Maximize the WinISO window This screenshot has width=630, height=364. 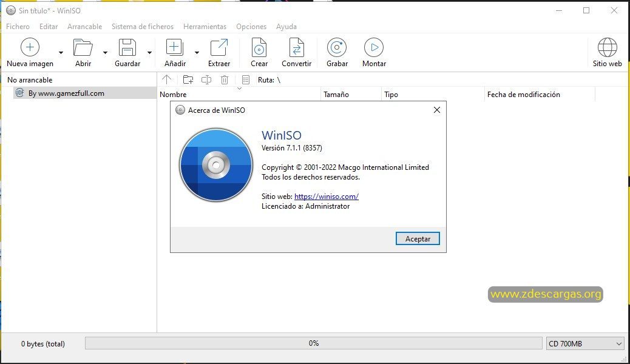coord(586,10)
